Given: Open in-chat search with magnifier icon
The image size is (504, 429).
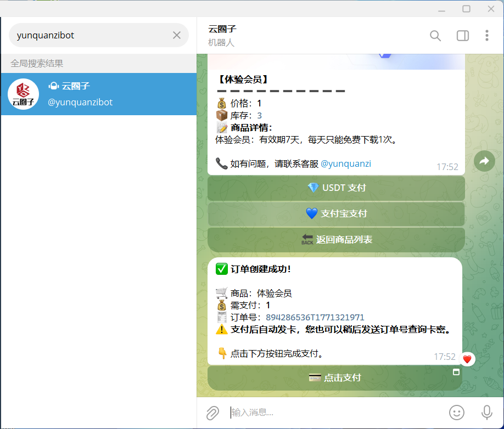Looking at the screenshot, I should coord(435,36).
